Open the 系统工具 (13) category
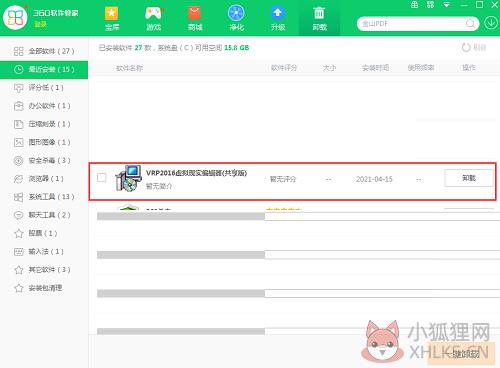The width and height of the screenshot is (500, 368). [44, 197]
